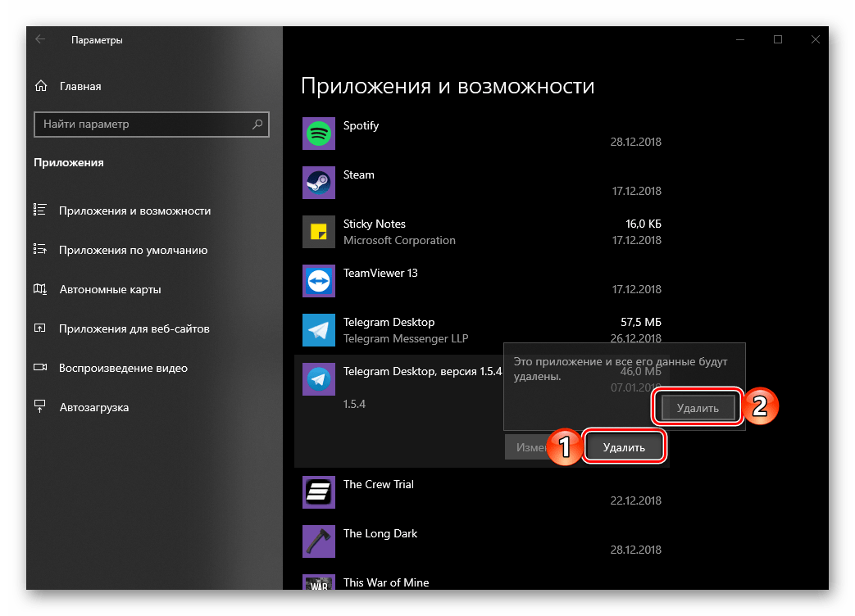Select the Sticky Notes icon
The width and height of the screenshot is (855, 616).
point(318,231)
